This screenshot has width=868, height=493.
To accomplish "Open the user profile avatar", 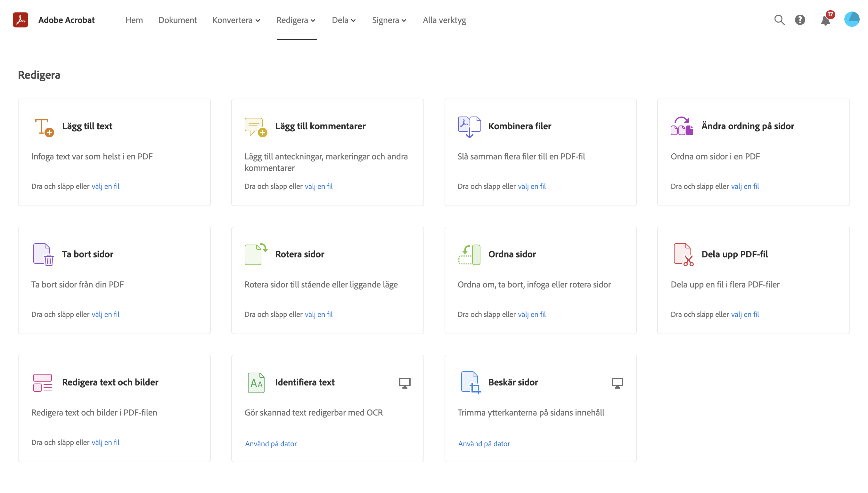I will [852, 19].
